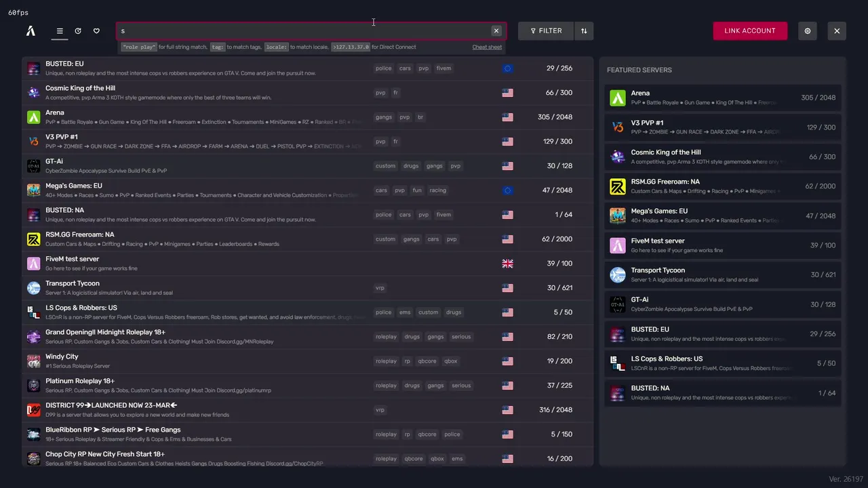Click 'vrp' tag on Transport Tycoon row
The height and width of the screenshot is (488, 868).
click(x=380, y=288)
